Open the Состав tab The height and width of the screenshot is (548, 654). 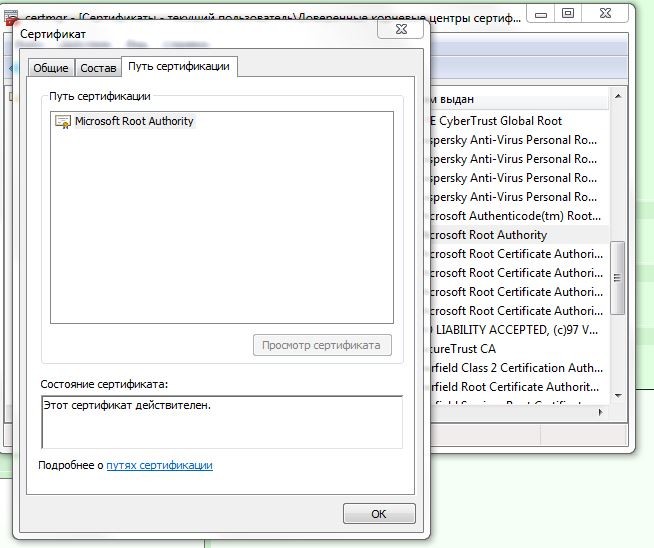[98, 68]
